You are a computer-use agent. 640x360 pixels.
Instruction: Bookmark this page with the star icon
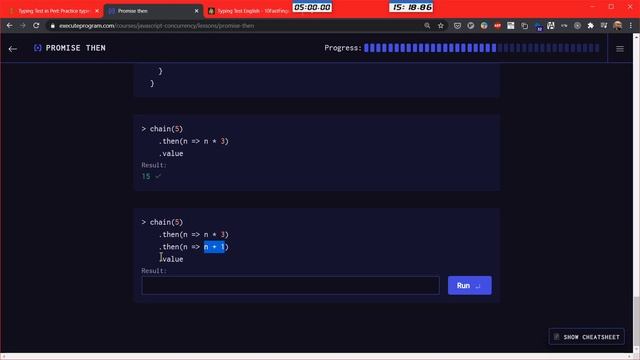pyautogui.click(x=440, y=26)
